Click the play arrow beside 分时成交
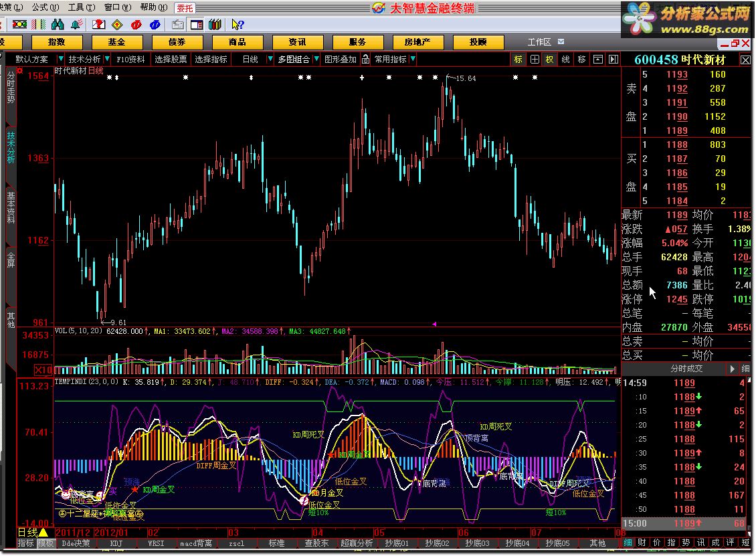This screenshot has height=556, width=756. coord(733,369)
